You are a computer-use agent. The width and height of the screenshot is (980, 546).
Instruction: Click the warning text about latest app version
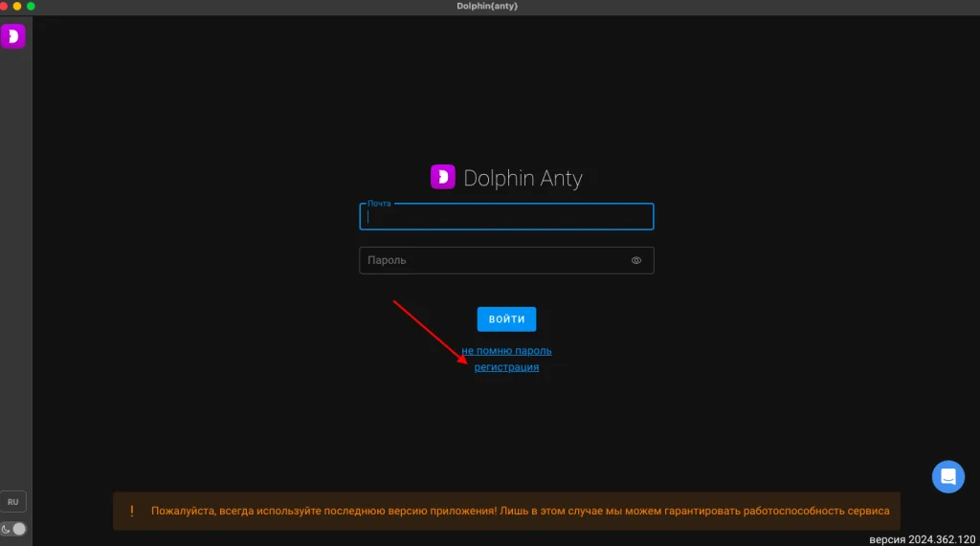(520, 511)
